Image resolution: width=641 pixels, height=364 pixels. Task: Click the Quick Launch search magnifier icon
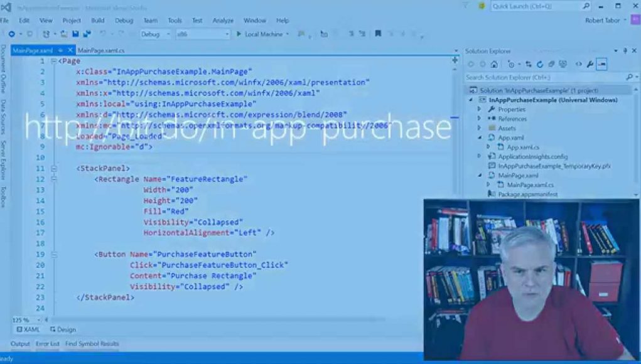[x=586, y=6]
